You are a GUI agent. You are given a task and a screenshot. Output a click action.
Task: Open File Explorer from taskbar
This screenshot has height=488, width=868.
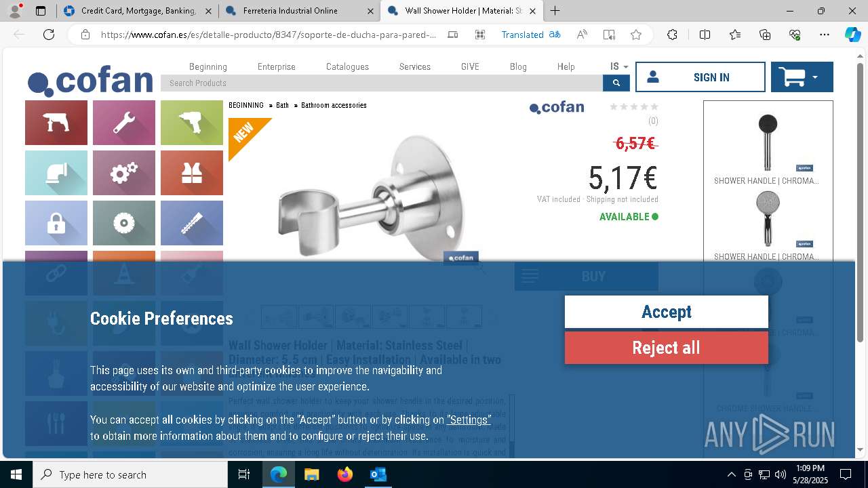coord(311,474)
